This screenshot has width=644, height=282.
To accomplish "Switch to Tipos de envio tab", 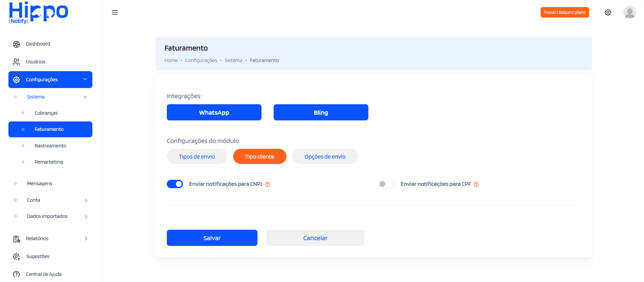I will tap(197, 157).
